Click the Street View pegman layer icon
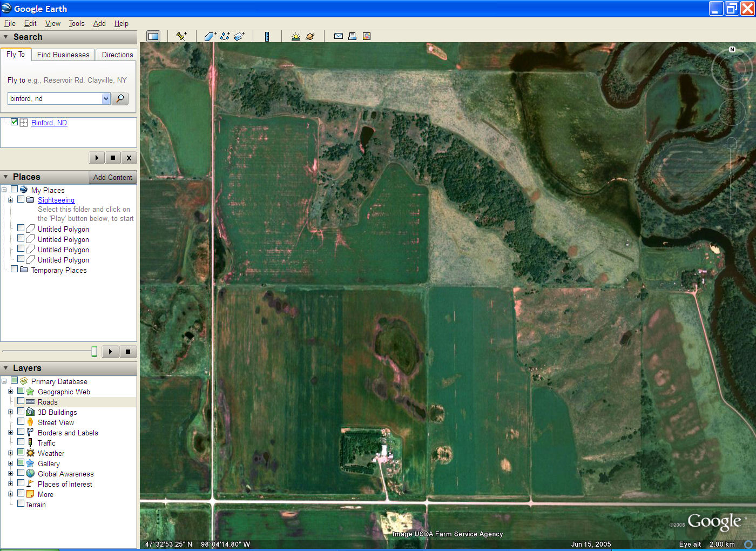 [x=30, y=422]
